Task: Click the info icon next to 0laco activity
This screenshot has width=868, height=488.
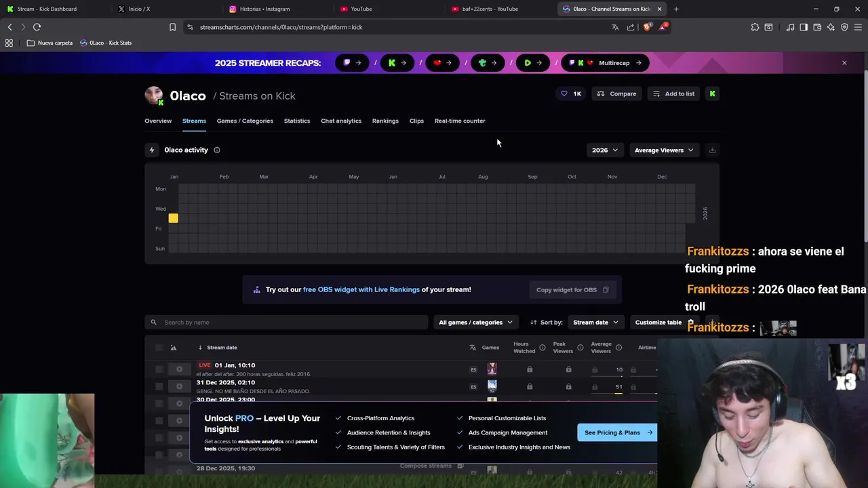Action: pyautogui.click(x=217, y=150)
